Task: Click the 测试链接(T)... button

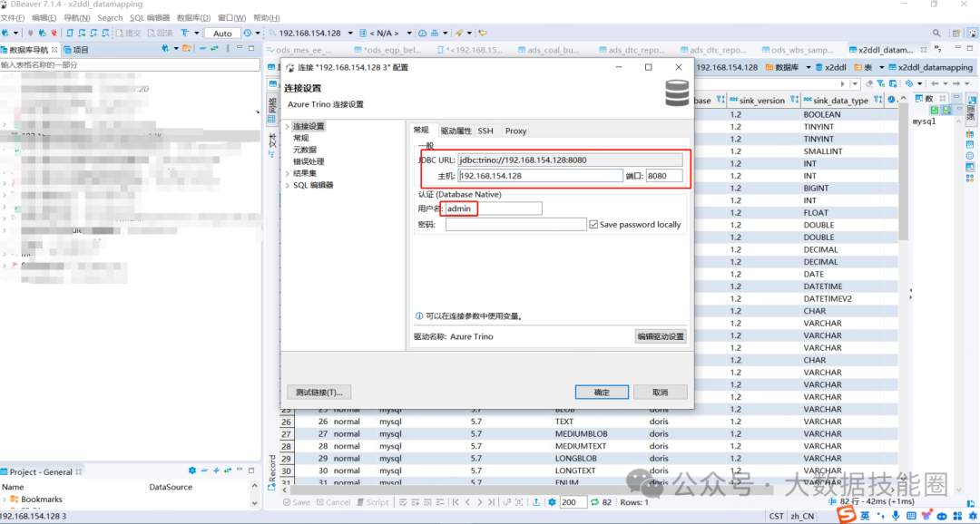Action: (318, 393)
